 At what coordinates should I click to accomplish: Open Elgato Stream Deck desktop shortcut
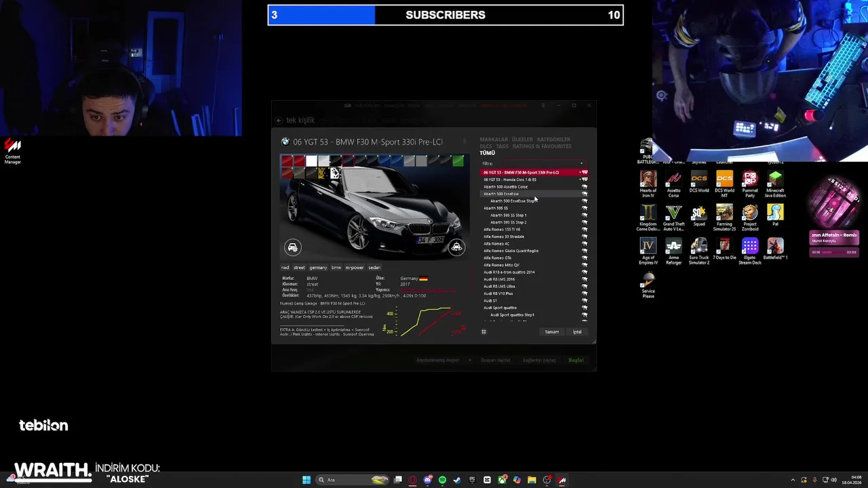(x=750, y=251)
